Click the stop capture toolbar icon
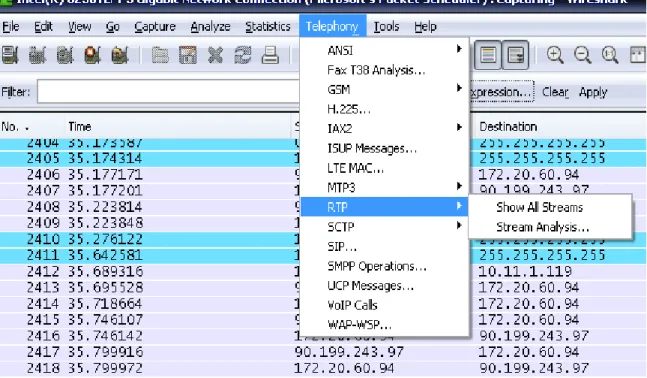 point(92,55)
